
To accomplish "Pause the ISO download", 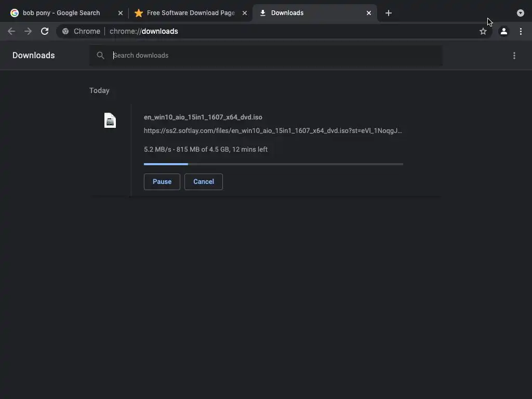I will (162, 182).
